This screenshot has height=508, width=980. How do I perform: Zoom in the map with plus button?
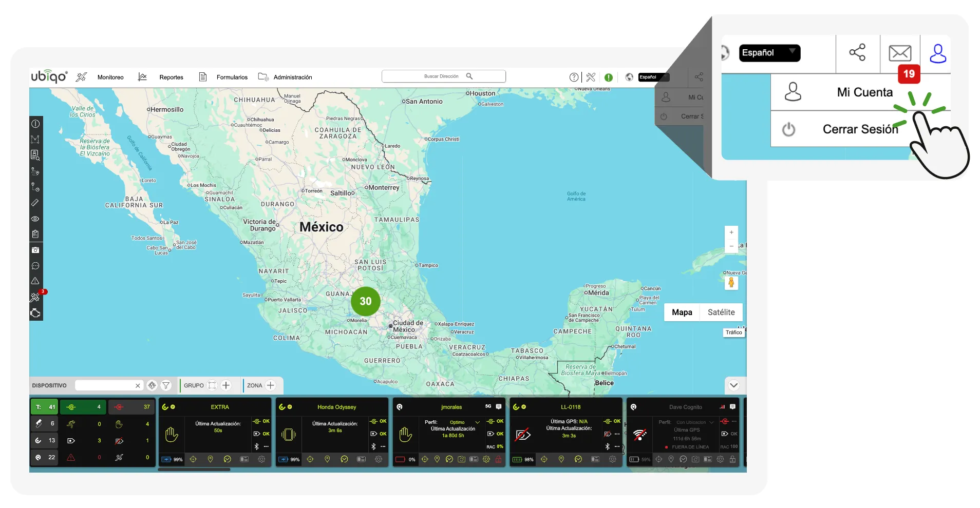731,232
